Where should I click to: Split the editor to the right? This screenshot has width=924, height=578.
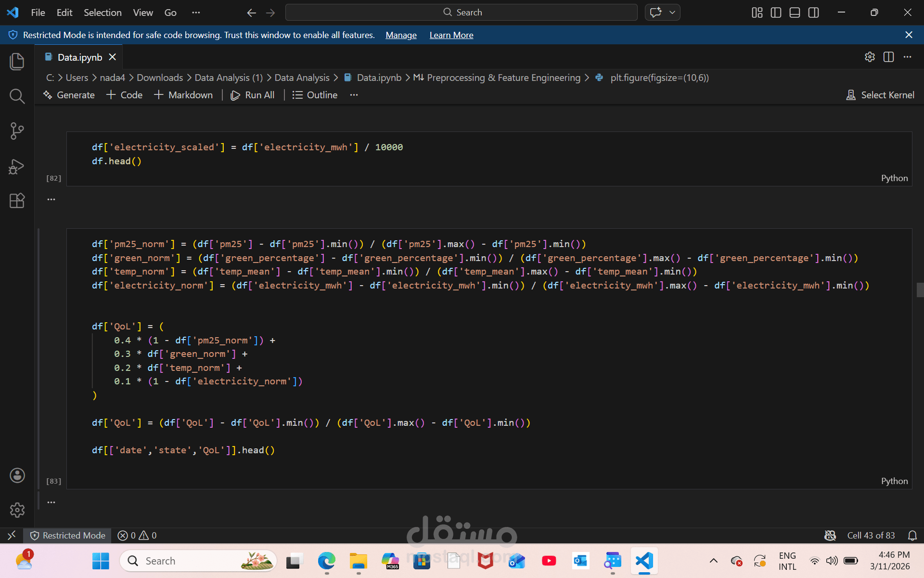pyautogui.click(x=888, y=57)
